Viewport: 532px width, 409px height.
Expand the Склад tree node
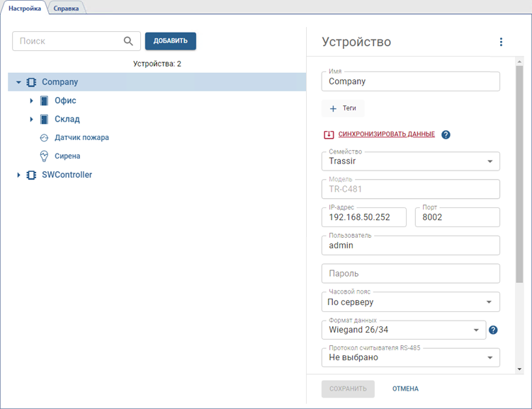coord(31,120)
